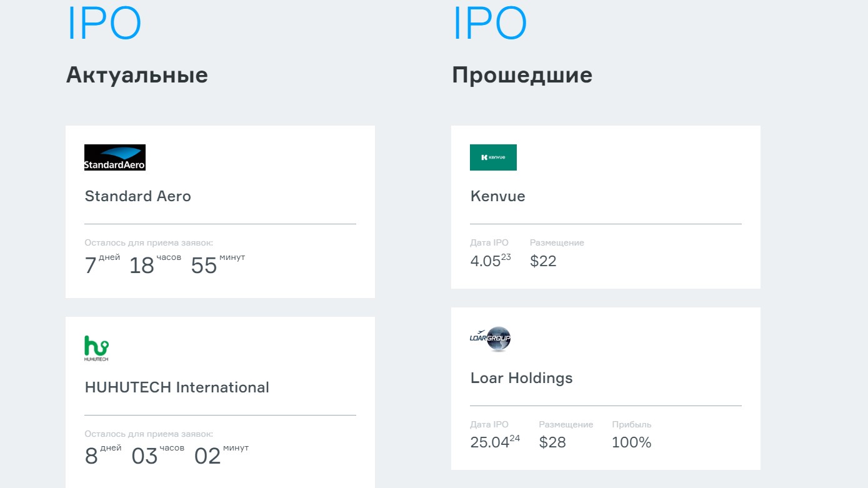
Task: Open the Standard Aero IPO title
Action: 137,196
